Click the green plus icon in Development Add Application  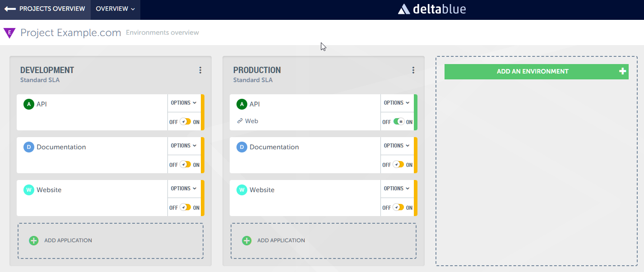(34, 240)
